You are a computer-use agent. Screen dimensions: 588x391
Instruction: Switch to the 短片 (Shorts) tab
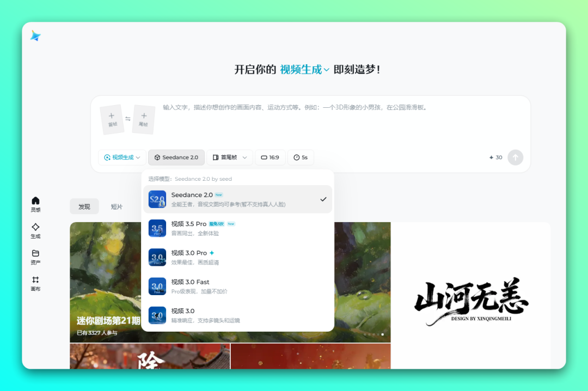point(117,206)
